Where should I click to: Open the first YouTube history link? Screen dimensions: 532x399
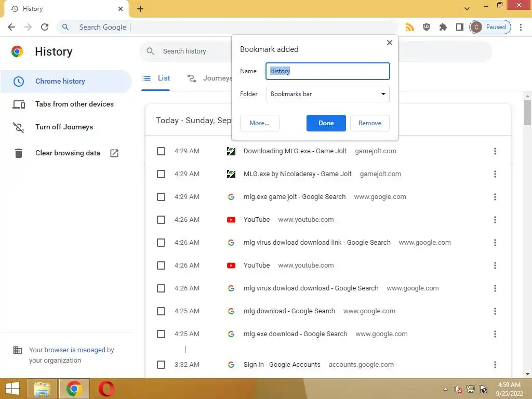(x=257, y=220)
